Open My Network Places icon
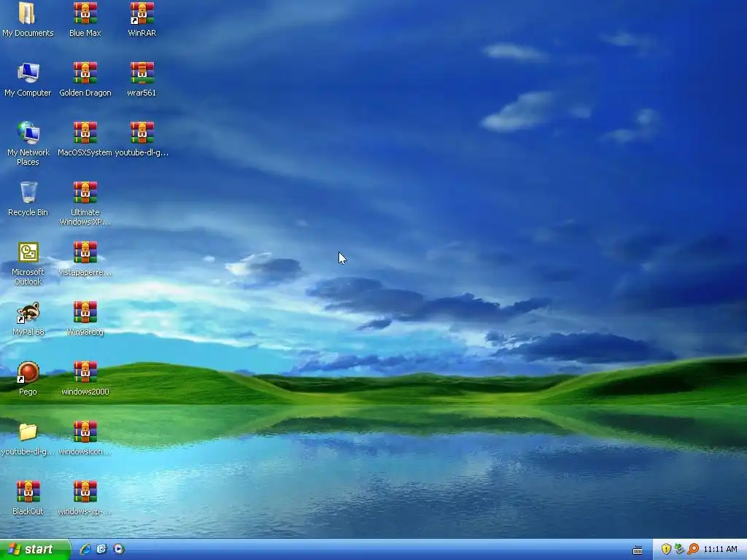The image size is (747, 560). 28,133
